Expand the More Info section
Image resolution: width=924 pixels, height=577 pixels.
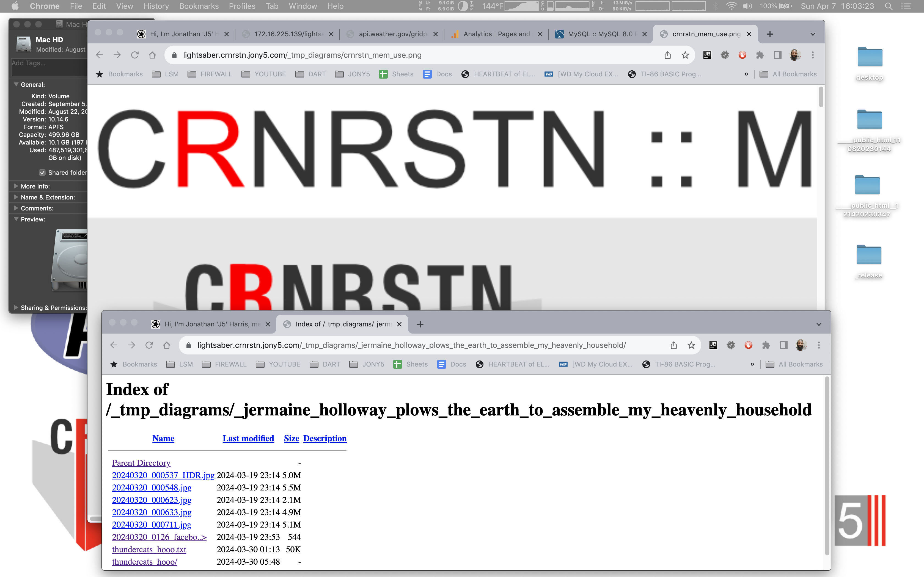point(16,186)
